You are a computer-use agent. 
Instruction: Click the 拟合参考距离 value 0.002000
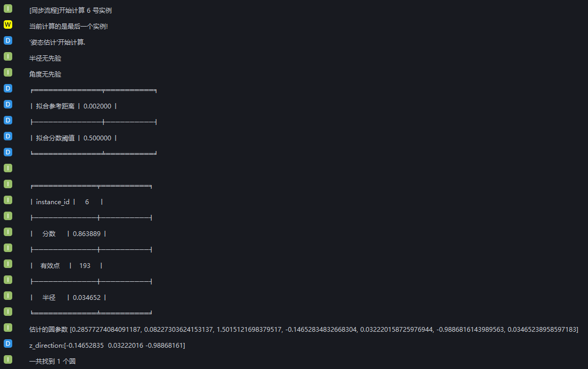coord(97,106)
